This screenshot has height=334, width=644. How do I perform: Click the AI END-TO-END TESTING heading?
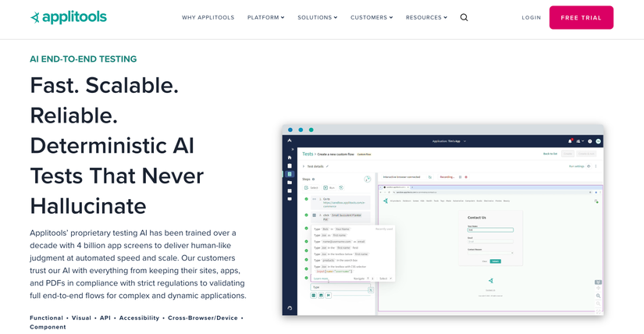pos(84,59)
